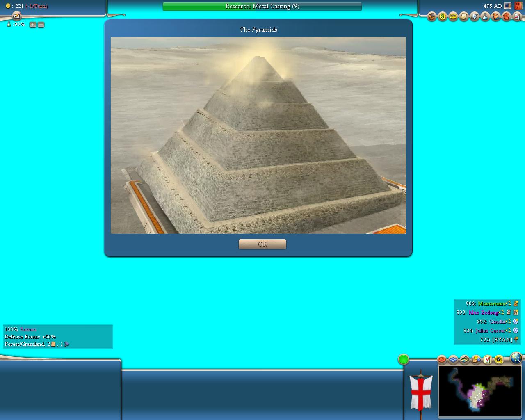Image resolution: width=525 pixels, height=420 pixels.
Task: Open the Foreign Advisor scroll icon
Action: point(464,16)
